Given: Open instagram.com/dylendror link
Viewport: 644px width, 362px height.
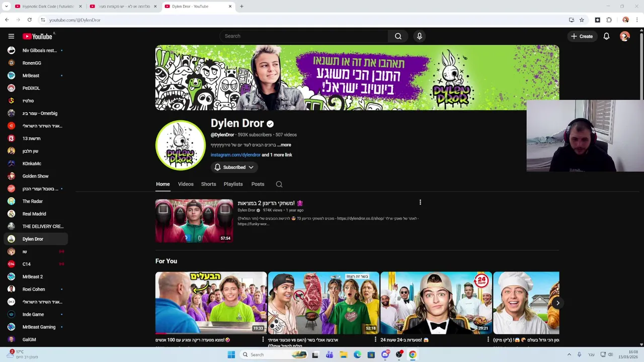Looking at the screenshot, I should point(235,155).
